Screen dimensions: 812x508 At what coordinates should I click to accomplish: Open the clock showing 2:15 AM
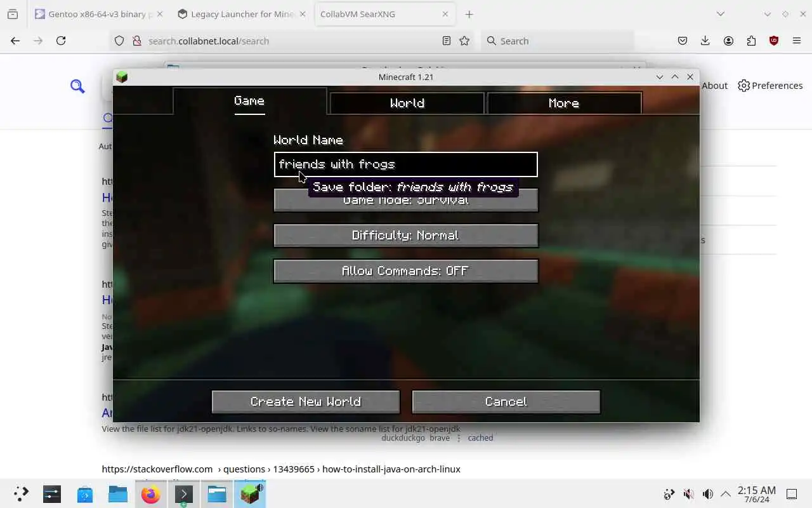[756, 494]
